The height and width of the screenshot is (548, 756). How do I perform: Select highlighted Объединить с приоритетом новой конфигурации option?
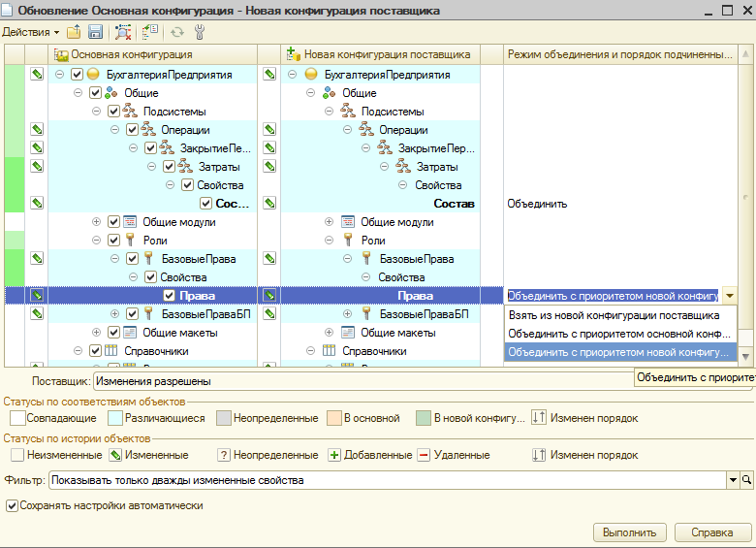point(620,352)
